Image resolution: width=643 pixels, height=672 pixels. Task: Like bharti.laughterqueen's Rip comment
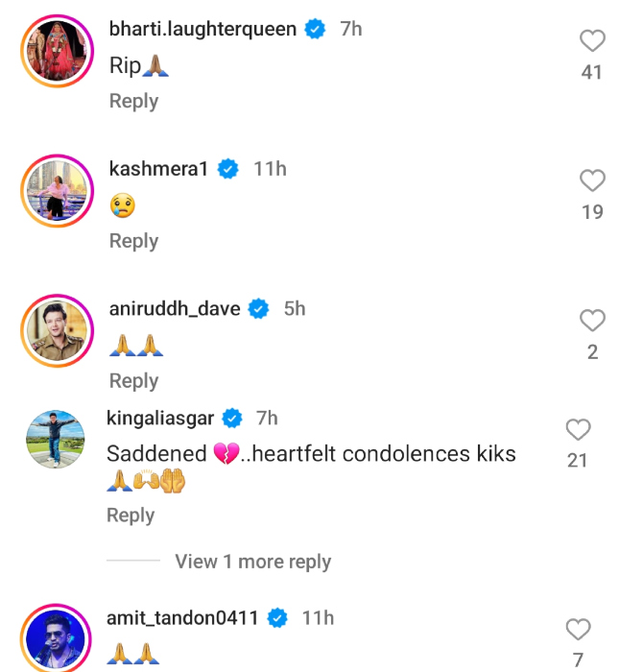593,40
